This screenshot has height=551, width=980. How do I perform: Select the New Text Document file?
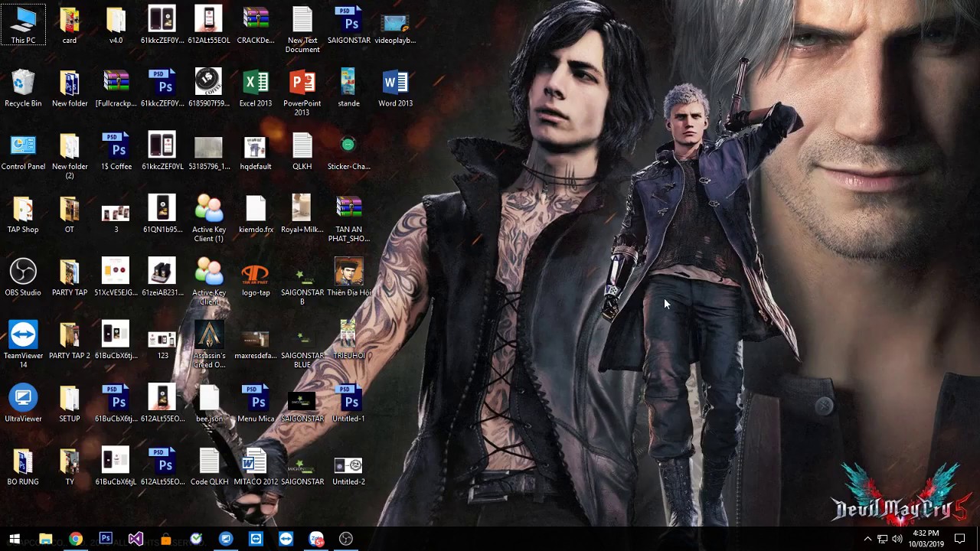pos(302,30)
